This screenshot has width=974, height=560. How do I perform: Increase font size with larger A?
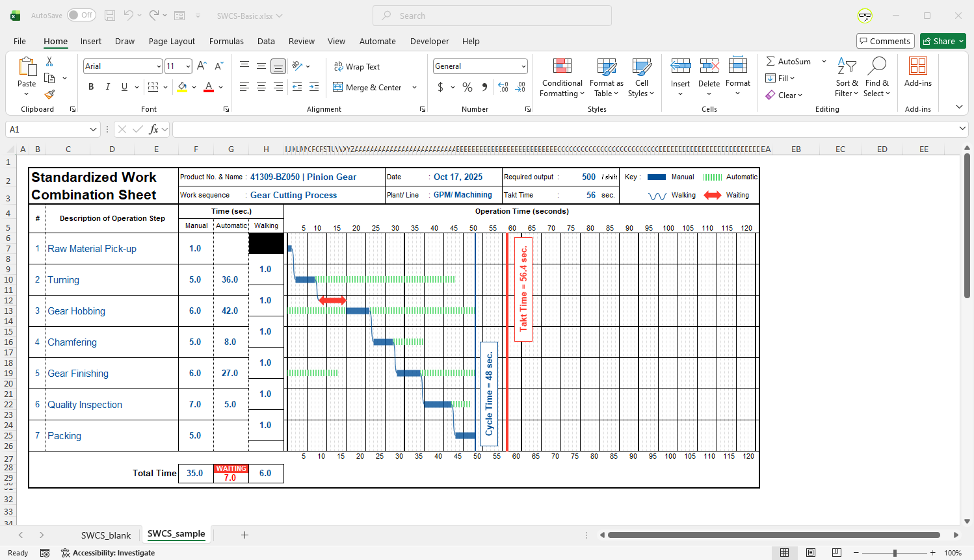(x=202, y=66)
